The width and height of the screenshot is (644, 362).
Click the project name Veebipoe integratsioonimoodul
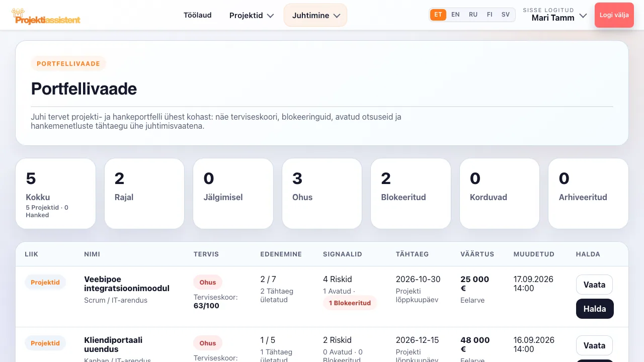[x=127, y=284]
